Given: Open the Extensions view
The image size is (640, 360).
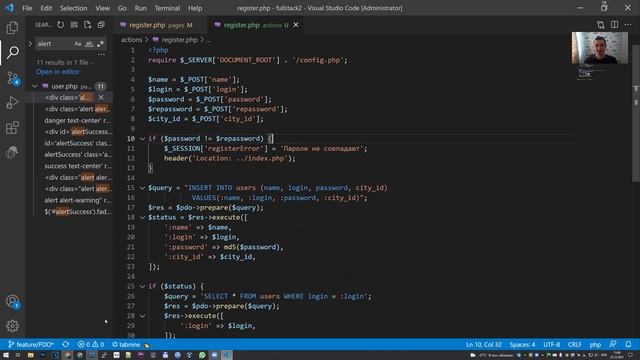Looking at the screenshot, I should pos(12,128).
